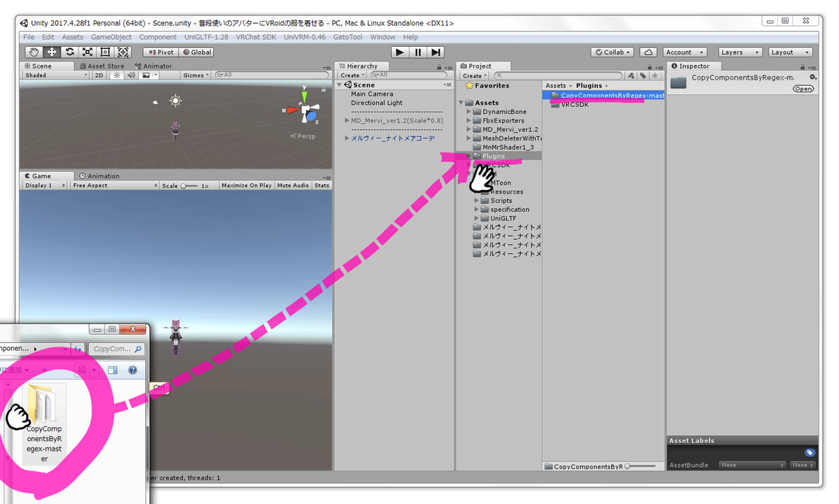Viewport: 839px width, 504px height.
Task: Select the Rect transform tool
Action: 106,52
